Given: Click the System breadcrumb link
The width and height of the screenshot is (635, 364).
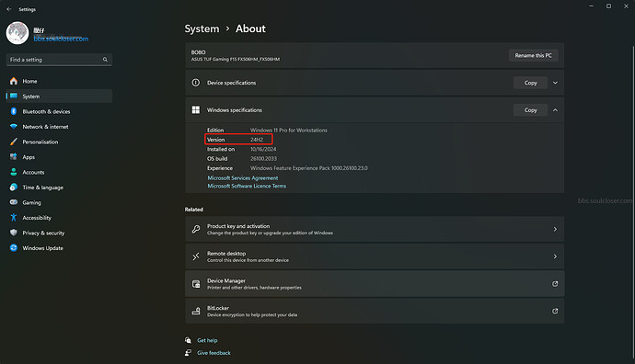Looking at the screenshot, I should [x=202, y=28].
